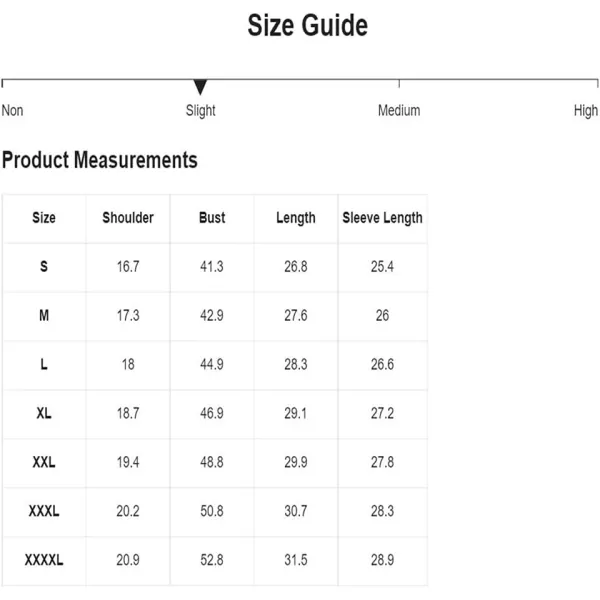Click the Non stretch label
The width and height of the screenshot is (600, 600).
[12, 110]
